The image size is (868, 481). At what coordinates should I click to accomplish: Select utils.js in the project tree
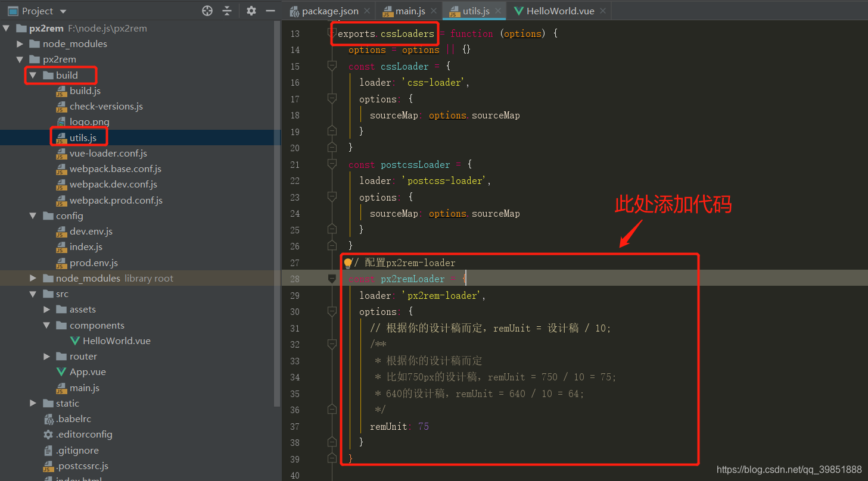pos(83,138)
